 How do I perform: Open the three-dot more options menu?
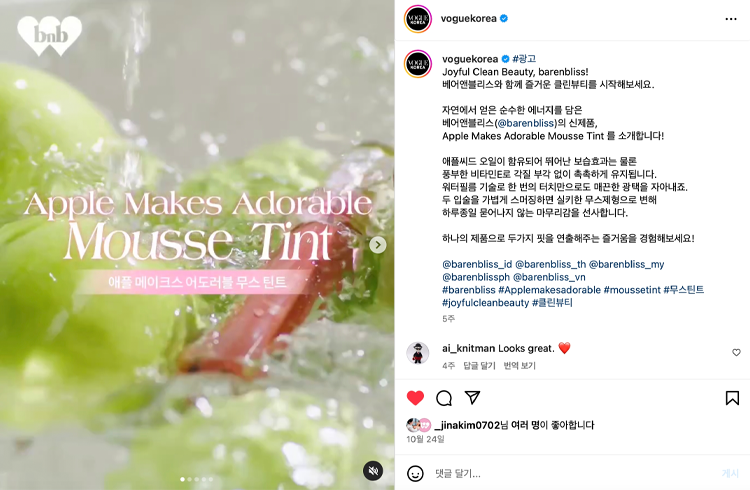pos(731,19)
